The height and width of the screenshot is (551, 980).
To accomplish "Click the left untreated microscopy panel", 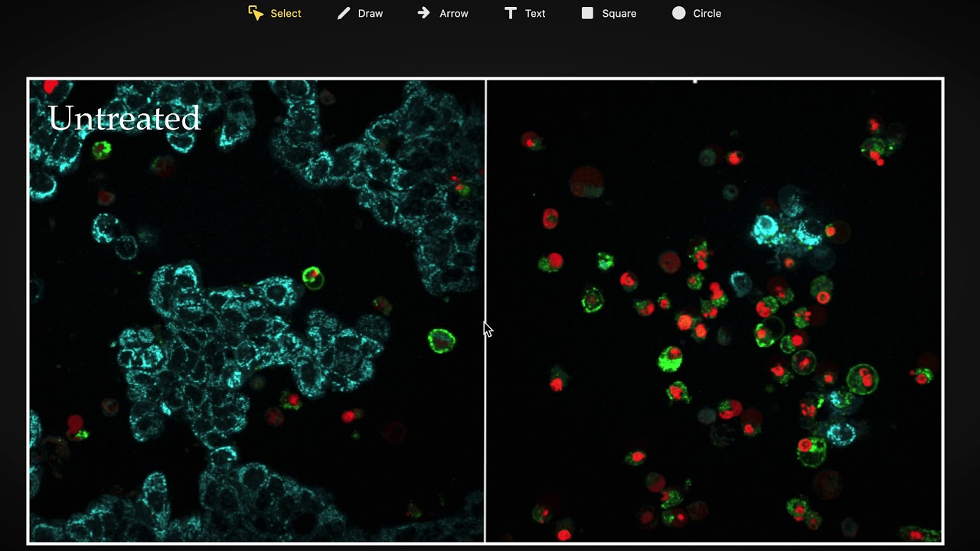I will pos(256,311).
